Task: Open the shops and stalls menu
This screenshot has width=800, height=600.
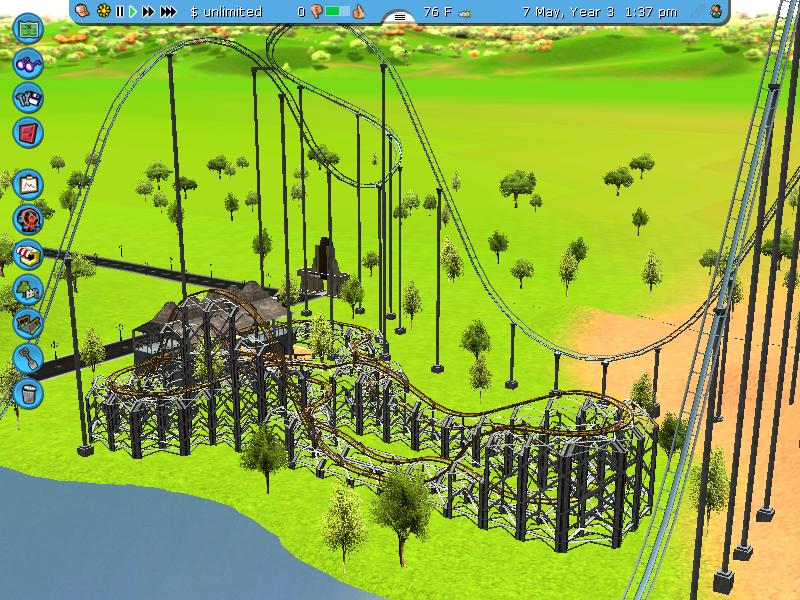Action: tap(28, 254)
